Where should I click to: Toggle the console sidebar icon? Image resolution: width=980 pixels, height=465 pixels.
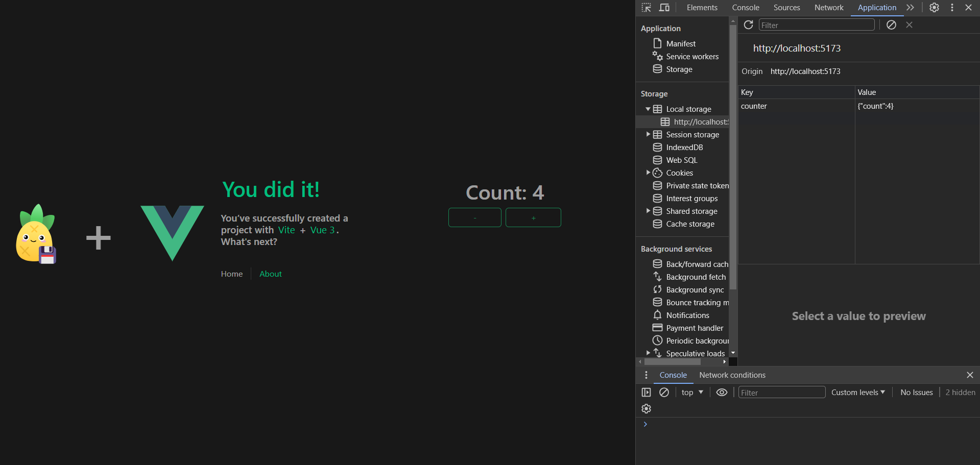[x=646, y=393]
